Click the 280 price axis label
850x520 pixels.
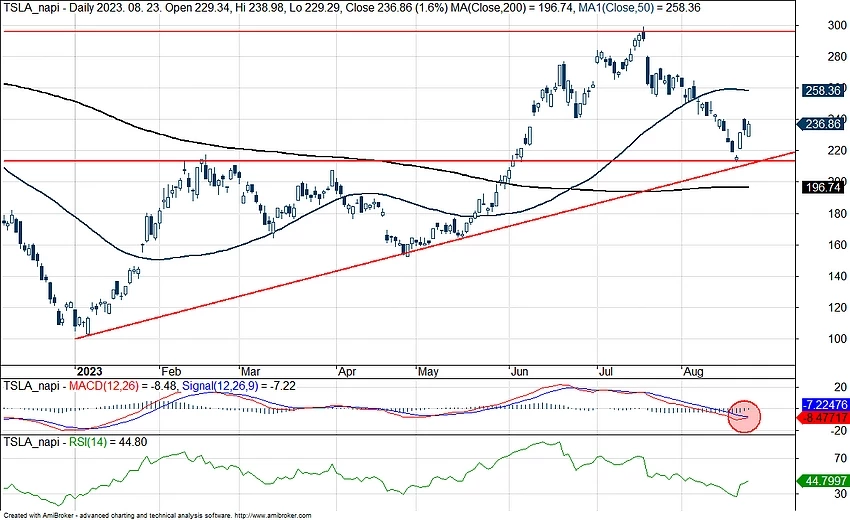point(838,57)
